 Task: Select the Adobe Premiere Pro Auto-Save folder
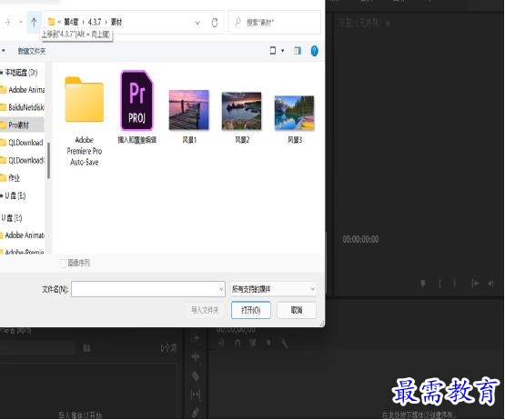pyautogui.click(x=85, y=121)
